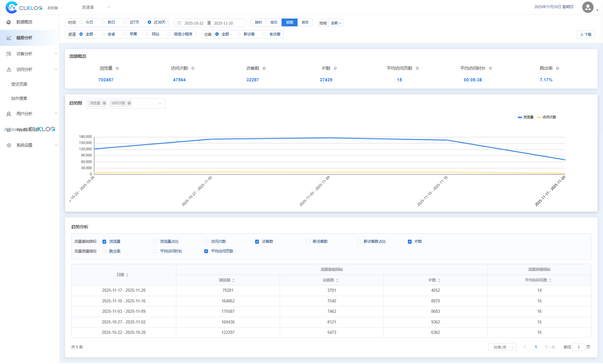
Task: Click the 数据概览 dashboard icon
Action: pos(9,22)
